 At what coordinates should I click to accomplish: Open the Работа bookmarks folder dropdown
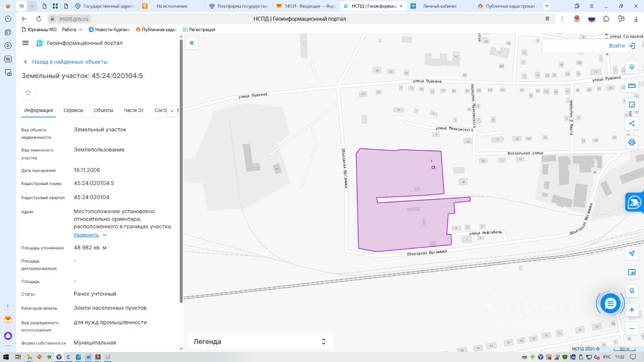[72, 30]
